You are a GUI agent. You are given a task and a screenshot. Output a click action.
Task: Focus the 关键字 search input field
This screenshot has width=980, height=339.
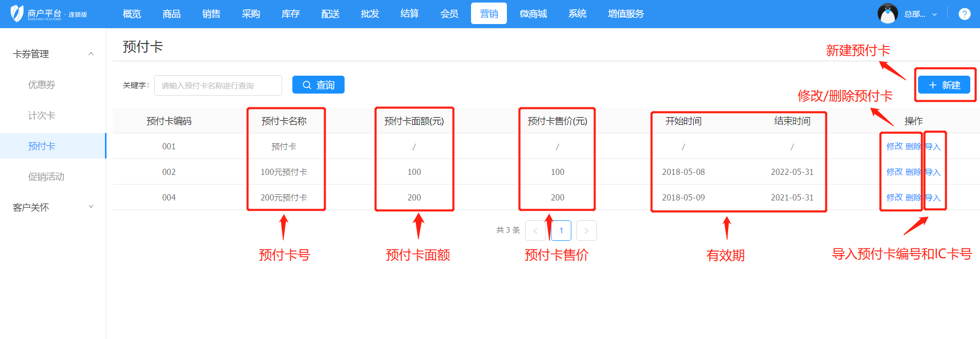pyautogui.click(x=218, y=85)
